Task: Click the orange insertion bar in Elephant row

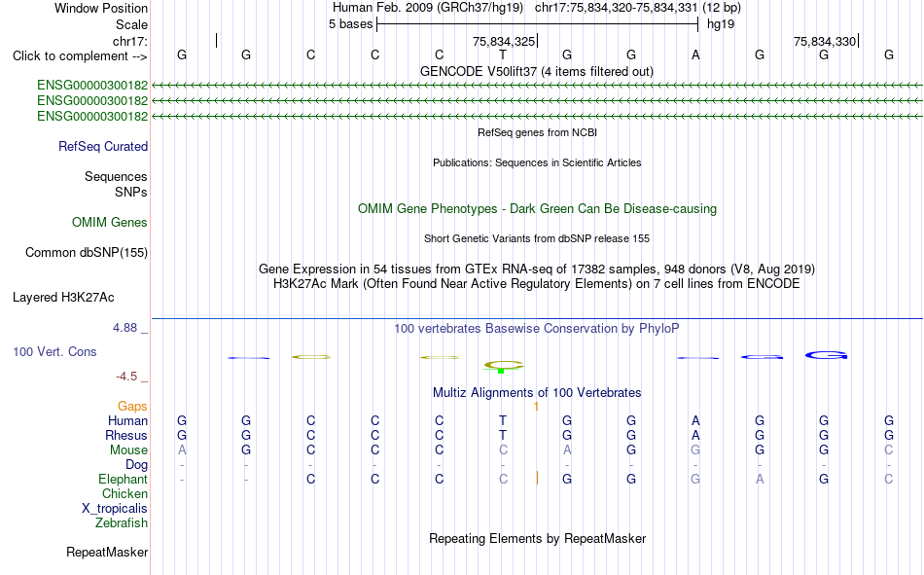Action: [537, 479]
